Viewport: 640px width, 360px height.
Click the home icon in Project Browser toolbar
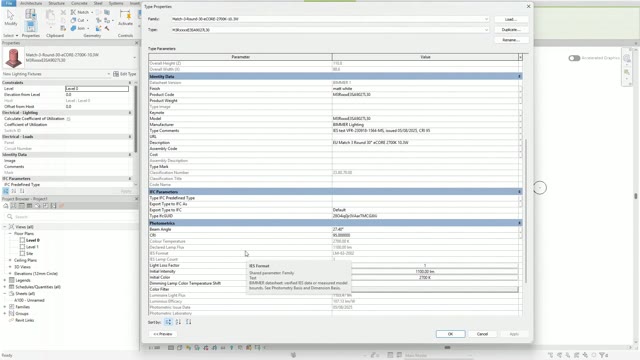(x=6, y=206)
